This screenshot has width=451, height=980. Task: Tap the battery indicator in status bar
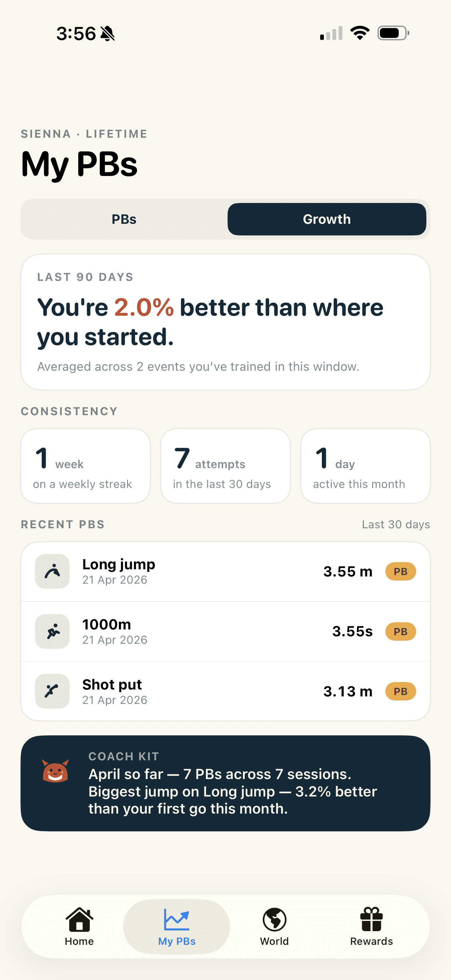point(392,33)
